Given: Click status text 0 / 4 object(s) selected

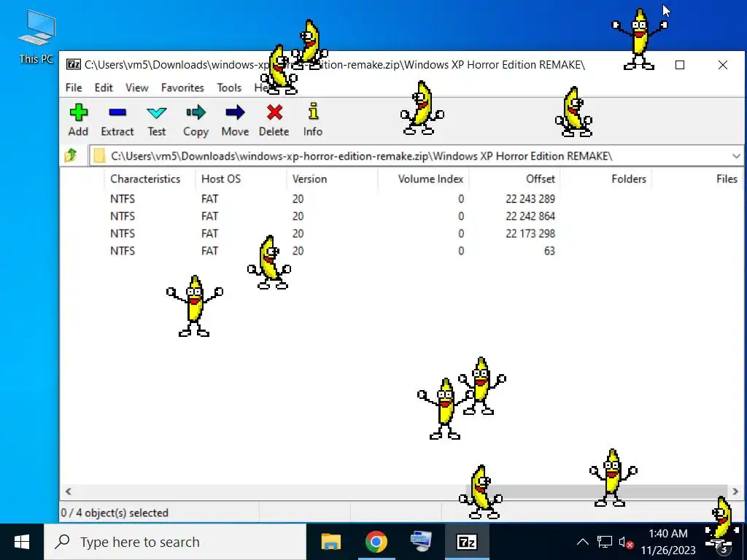Looking at the screenshot, I should click(x=115, y=513).
